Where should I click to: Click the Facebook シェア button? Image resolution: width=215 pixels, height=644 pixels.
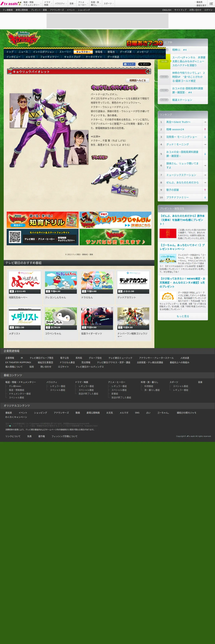click(129, 64)
